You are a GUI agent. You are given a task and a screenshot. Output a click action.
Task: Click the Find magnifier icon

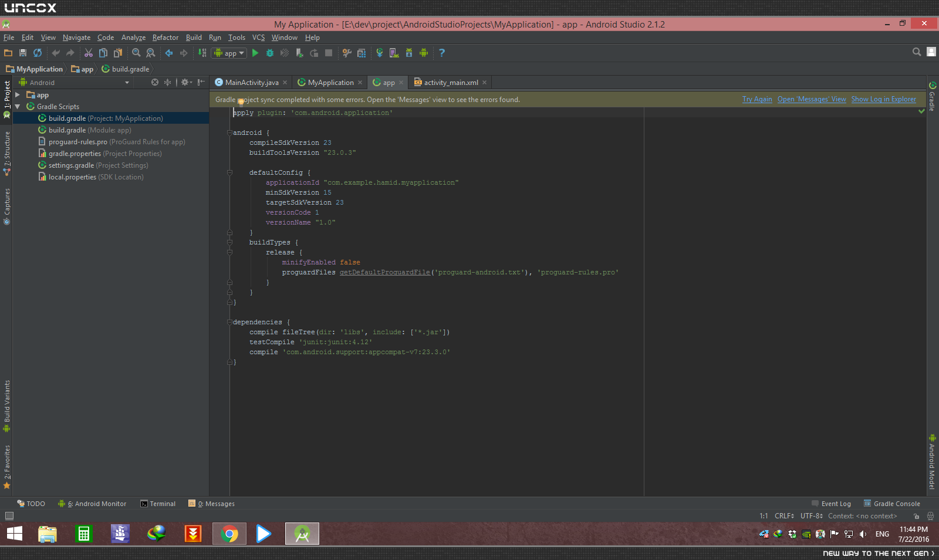point(136,53)
